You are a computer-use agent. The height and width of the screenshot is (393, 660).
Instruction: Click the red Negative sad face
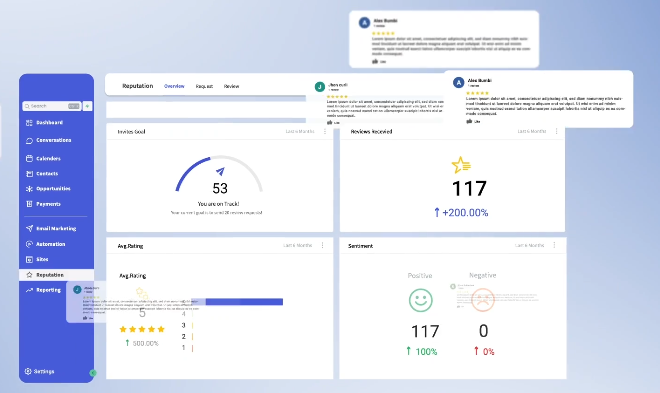483,300
